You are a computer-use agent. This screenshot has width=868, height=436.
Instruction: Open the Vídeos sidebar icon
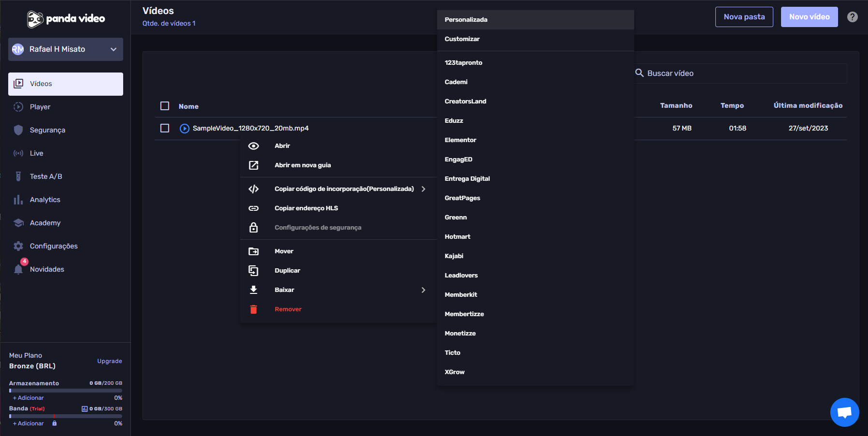18,84
